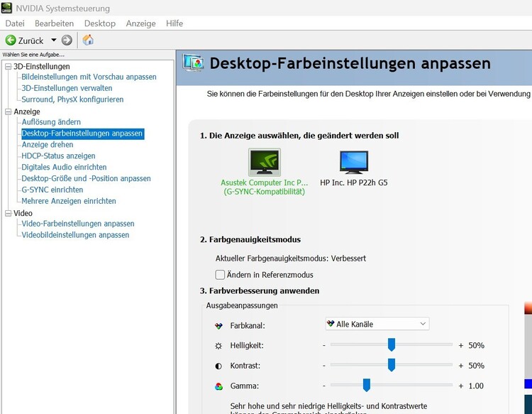
Task: Open G-SYNC einrichten
Action: 52,190
